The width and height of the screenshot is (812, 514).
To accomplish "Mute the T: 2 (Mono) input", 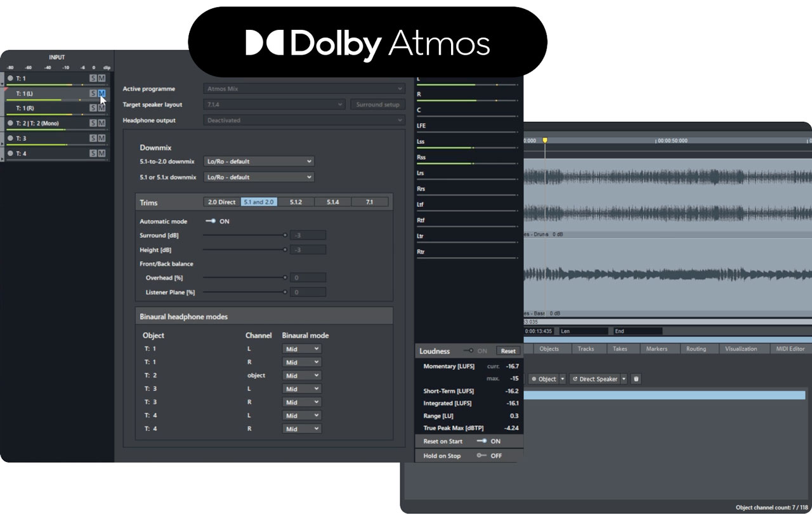I will [101, 123].
